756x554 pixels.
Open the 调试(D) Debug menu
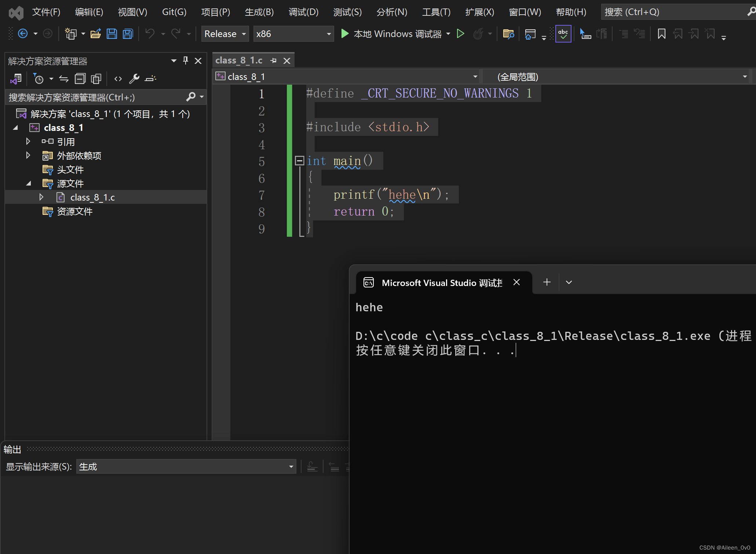click(303, 12)
